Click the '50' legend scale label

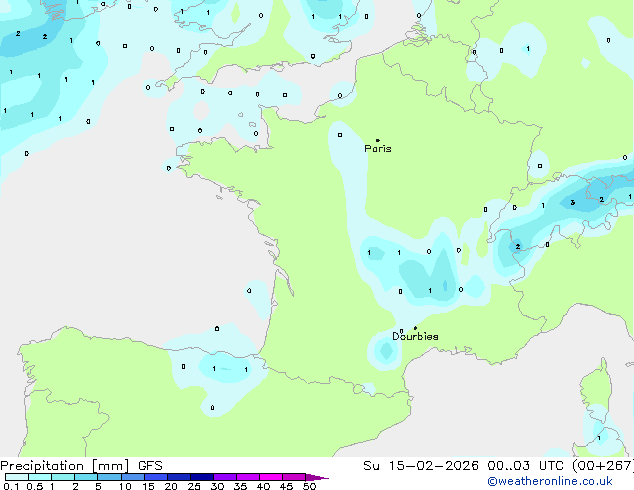(x=309, y=486)
